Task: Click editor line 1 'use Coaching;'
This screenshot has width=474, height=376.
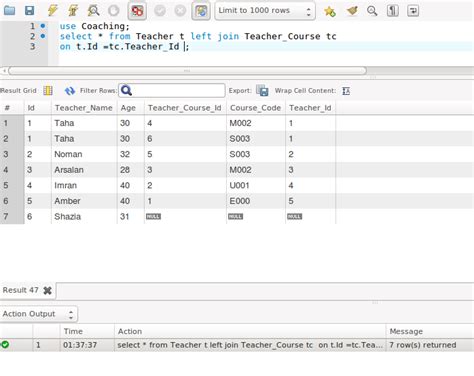Action: click(95, 26)
